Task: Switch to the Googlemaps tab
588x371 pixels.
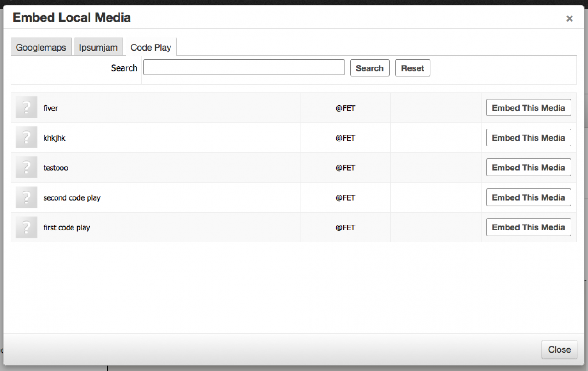Action: click(41, 47)
